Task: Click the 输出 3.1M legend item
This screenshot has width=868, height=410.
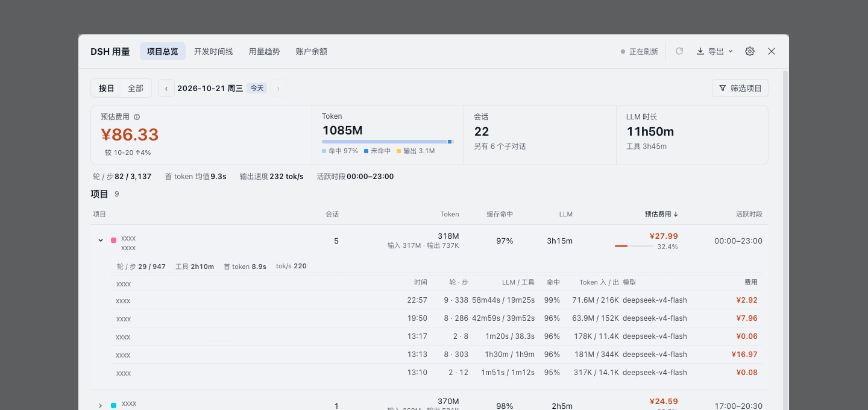Action: [x=416, y=151]
